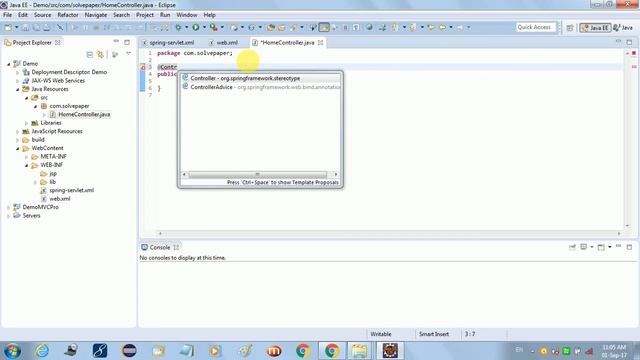Collapse the Demo project node
The width and height of the screenshot is (640, 360).
tap(9, 64)
